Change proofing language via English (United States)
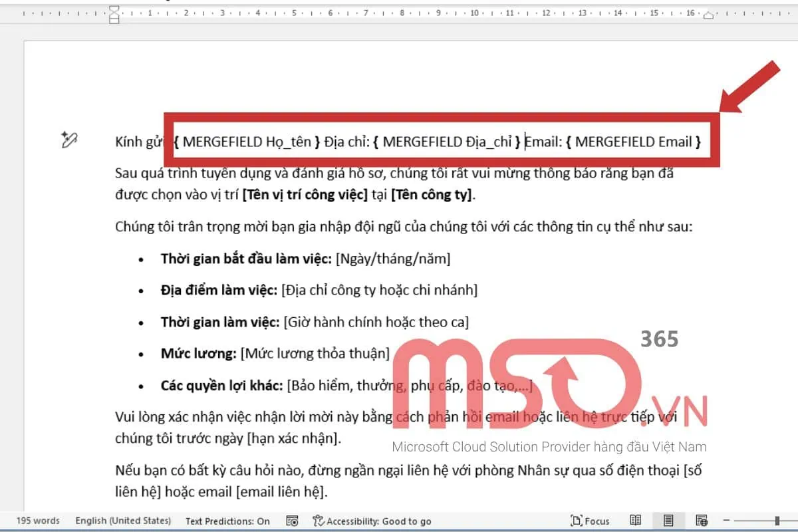 (123, 521)
